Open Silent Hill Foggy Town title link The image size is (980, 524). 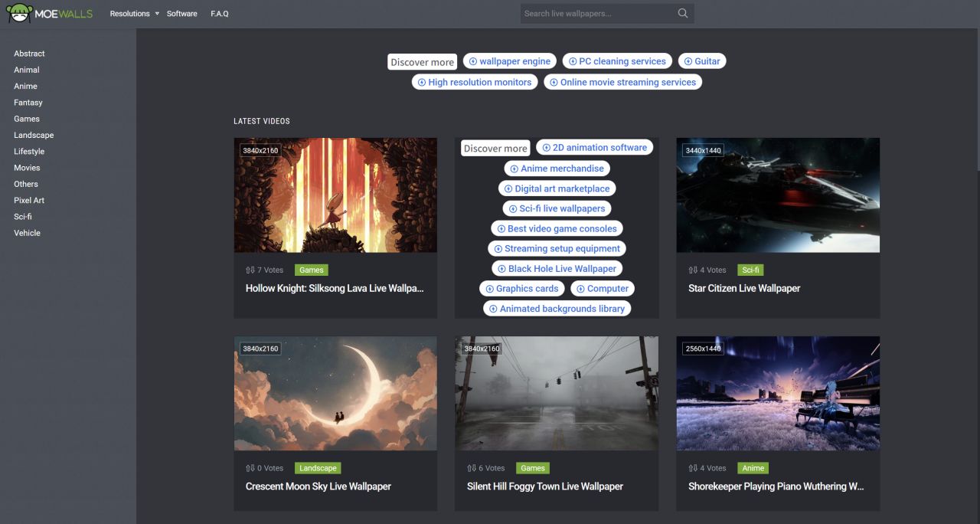pos(545,486)
